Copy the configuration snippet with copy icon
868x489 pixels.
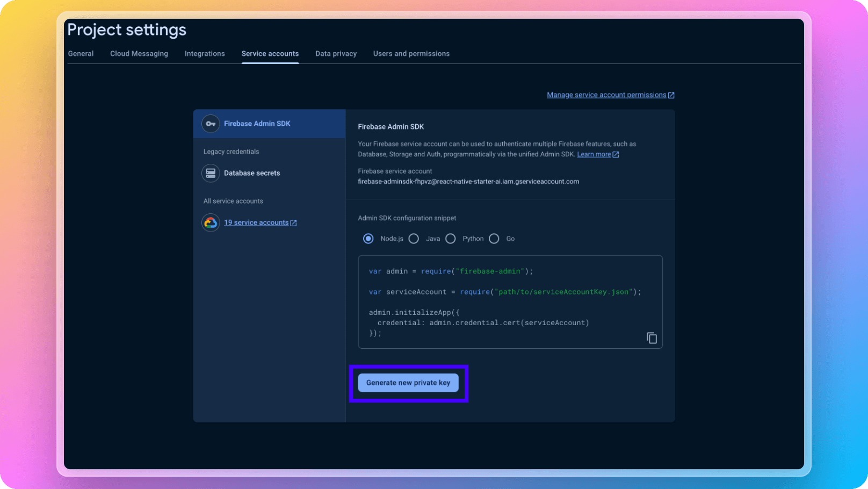tap(652, 338)
